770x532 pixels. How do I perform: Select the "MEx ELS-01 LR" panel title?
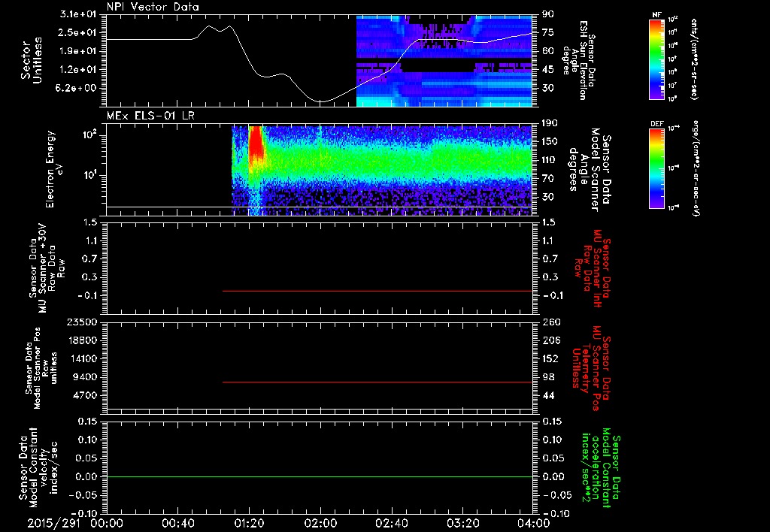pos(150,116)
